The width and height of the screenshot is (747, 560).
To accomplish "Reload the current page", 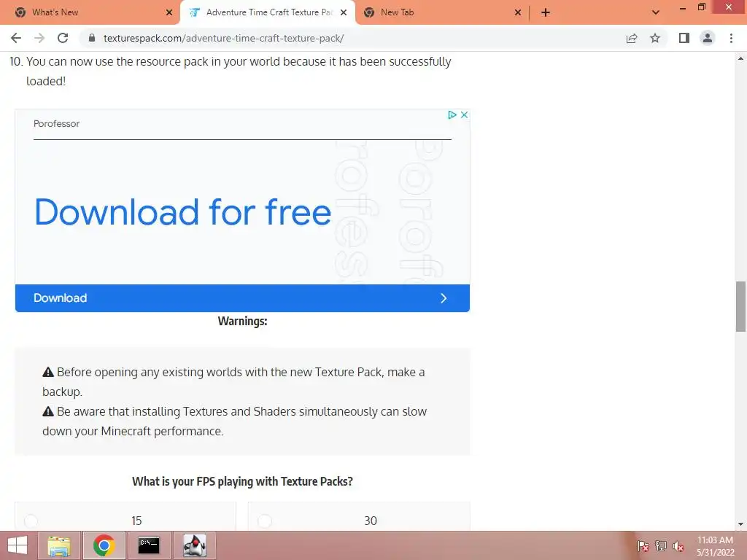I will [x=63, y=38].
